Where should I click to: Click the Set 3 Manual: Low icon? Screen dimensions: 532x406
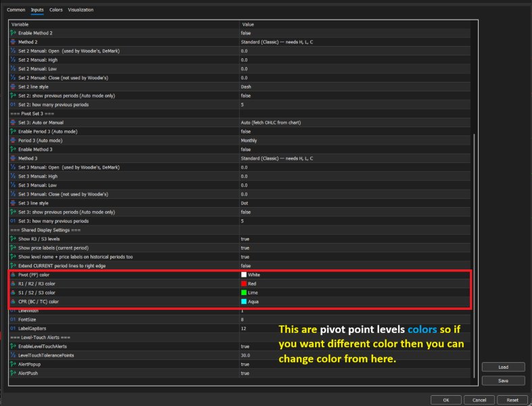click(x=13, y=185)
